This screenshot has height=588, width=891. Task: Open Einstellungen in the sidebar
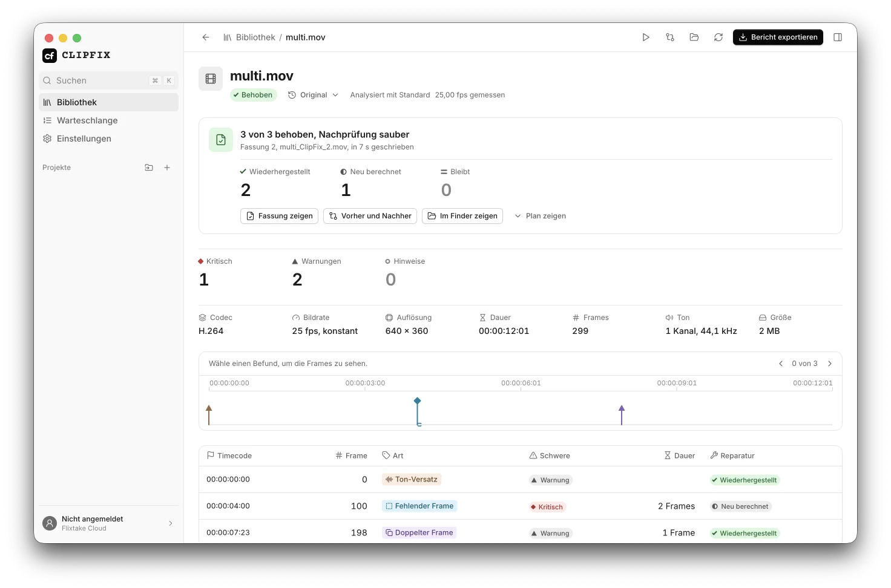click(x=109, y=139)
